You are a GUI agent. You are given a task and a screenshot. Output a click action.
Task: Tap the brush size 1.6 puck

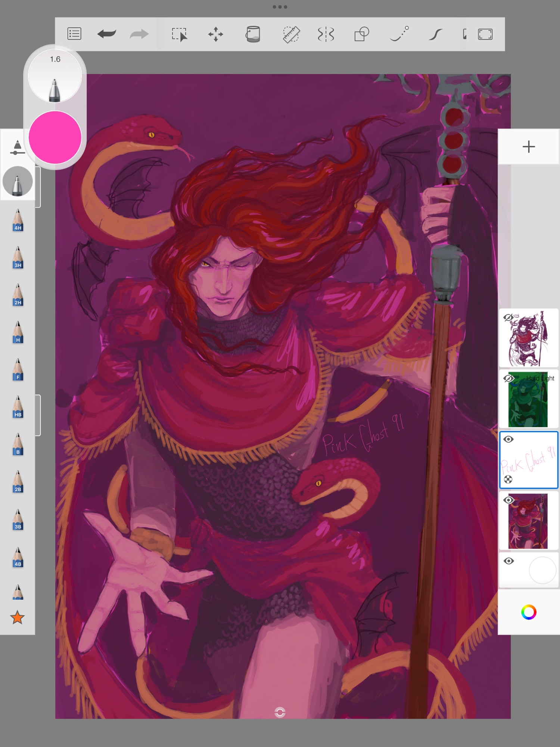click(55, 76)
